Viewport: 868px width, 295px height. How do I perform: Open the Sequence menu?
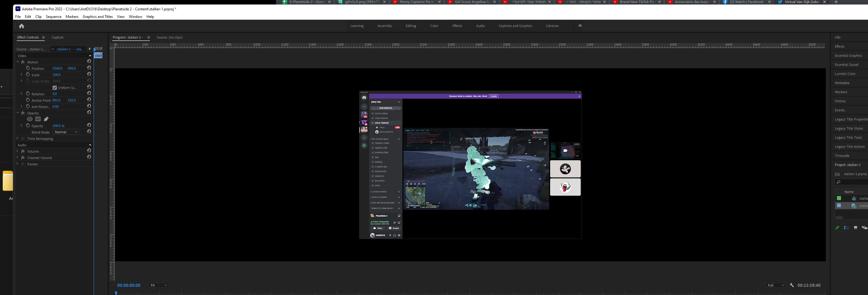53,17
